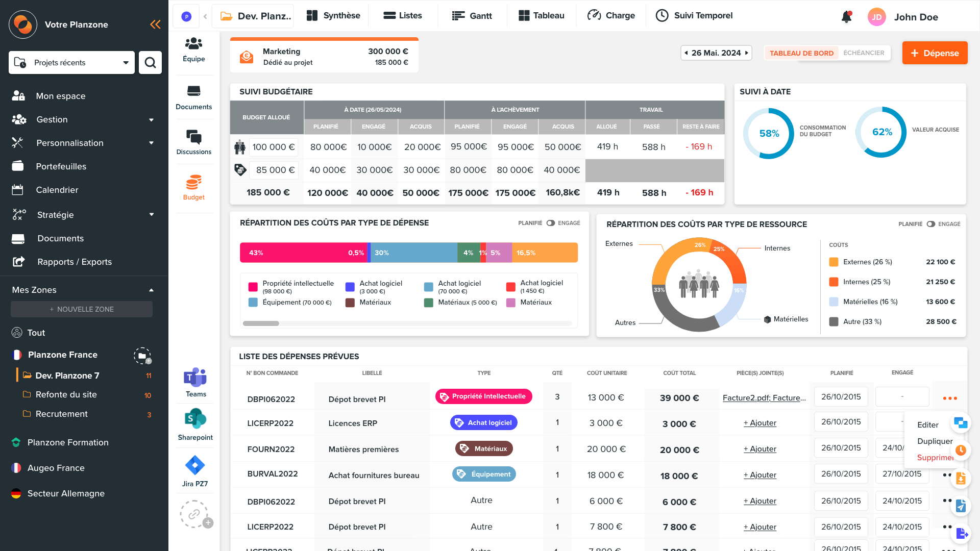Open Rapports / Exports from the sidebar
This screenshot has height=551, width=980.
point(74,262)
